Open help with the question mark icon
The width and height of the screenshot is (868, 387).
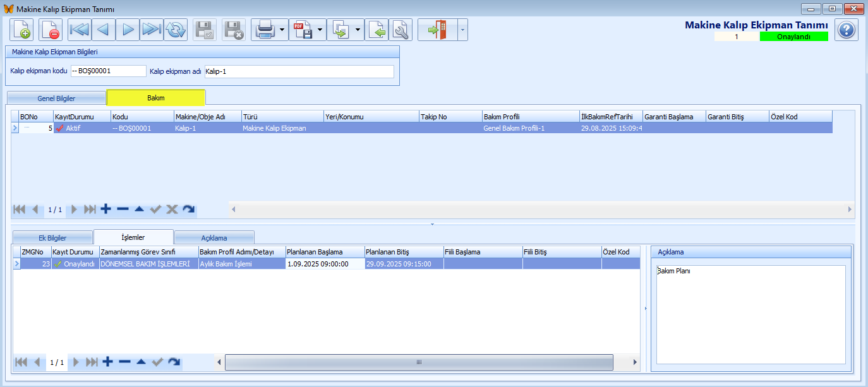coord(847,30)
